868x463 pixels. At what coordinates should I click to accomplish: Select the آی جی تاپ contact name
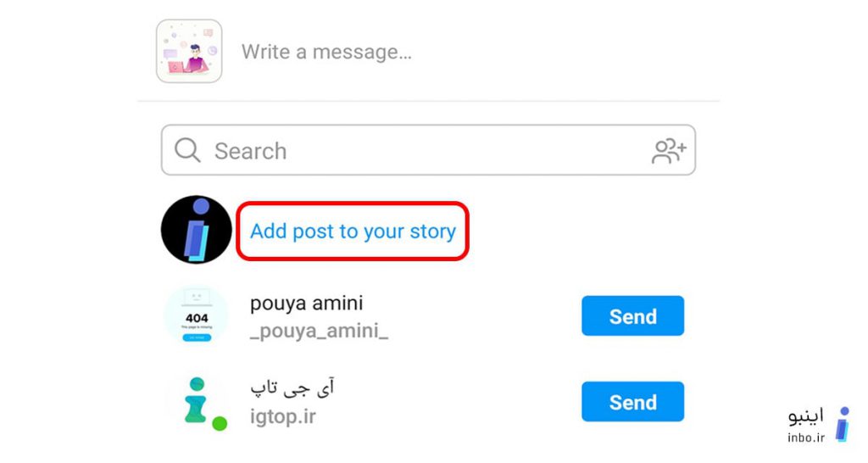[x=292, y=388]
